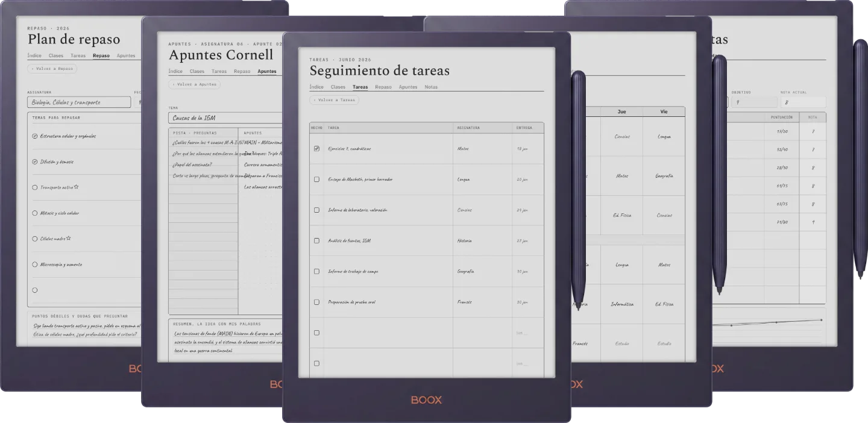Open Índice tab in Seguimiento de tareas
Viewport: 868px width, 423px height.
coord(316,87)
